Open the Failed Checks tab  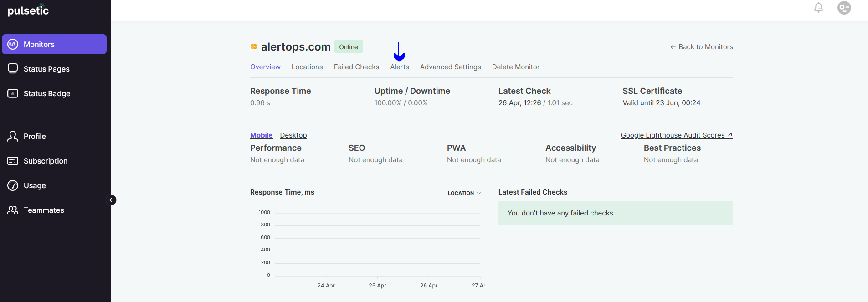coord(356,67)
